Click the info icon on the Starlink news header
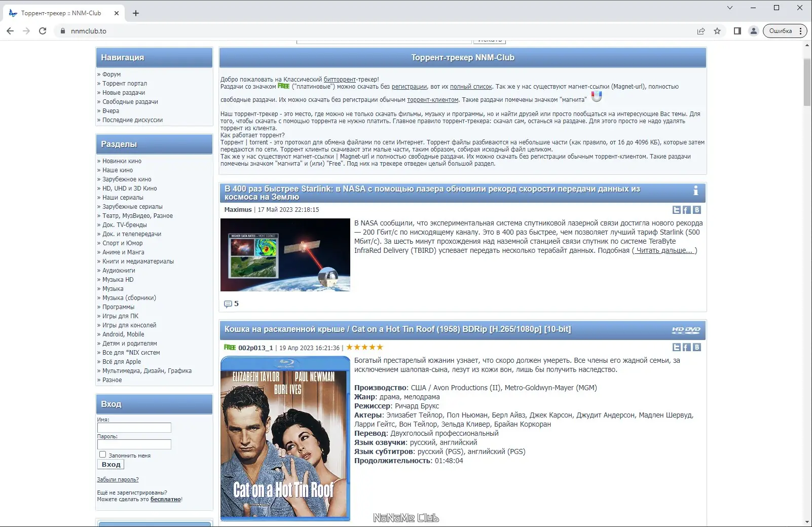 tap(695, 191)
